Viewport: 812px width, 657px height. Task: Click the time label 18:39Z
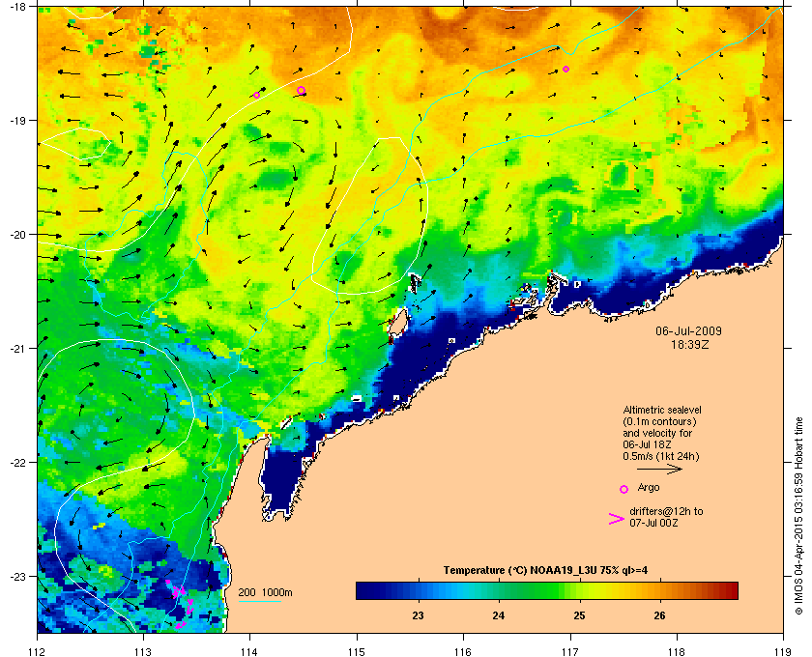(689, 344)
